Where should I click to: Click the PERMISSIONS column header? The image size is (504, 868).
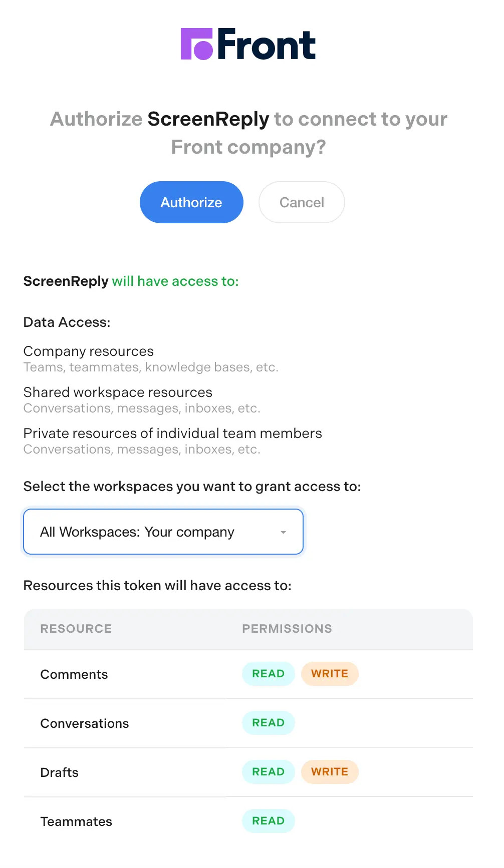pos(287,629)
